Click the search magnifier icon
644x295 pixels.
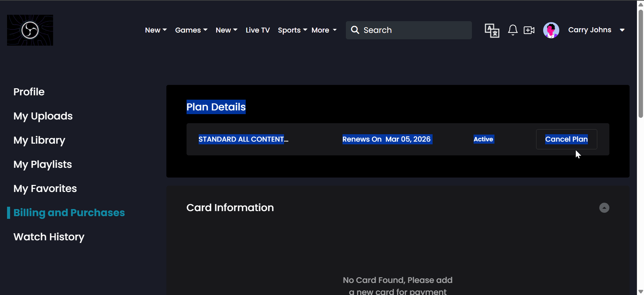(x=355, y=30)
